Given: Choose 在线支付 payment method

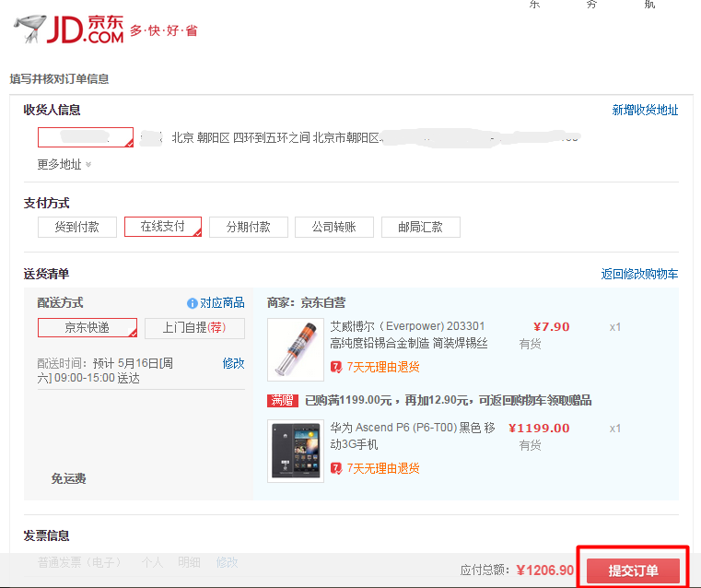Looking at the screenshot, I should click(x=163, y=227).
